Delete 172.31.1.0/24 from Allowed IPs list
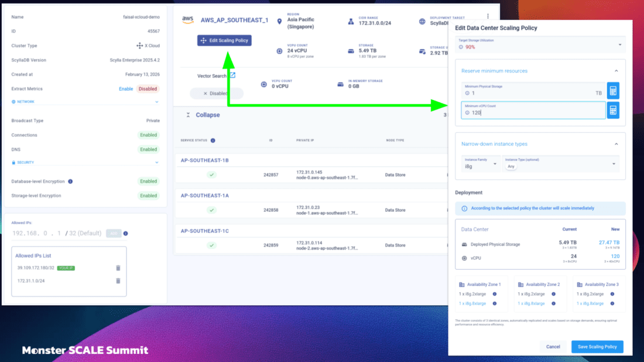This screenshot has width=644, height=362. tap(118, 281)
